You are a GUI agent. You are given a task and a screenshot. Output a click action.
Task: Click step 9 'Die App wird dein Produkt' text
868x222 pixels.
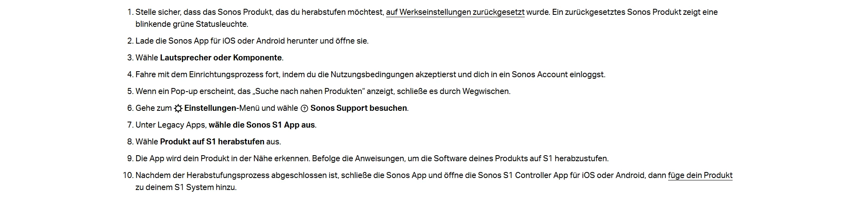pos(372,158)
